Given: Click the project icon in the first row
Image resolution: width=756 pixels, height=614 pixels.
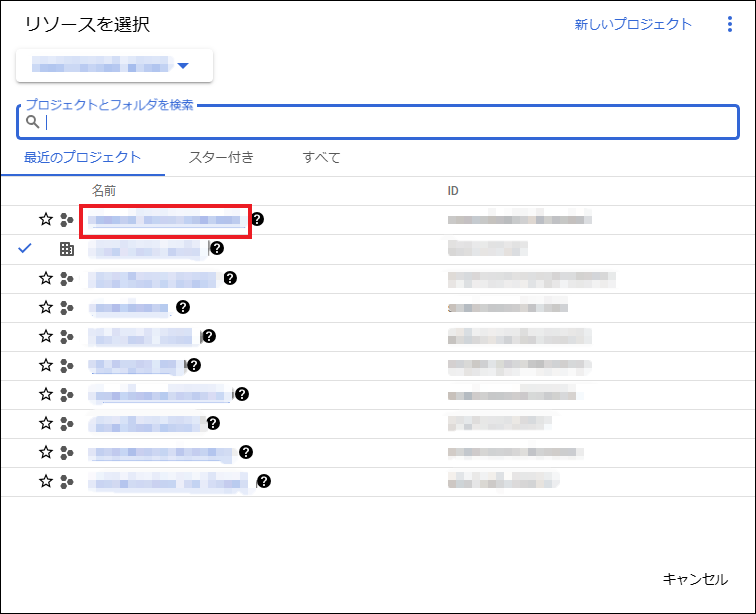Looking at the screenshot, I should tap(67, 220).
